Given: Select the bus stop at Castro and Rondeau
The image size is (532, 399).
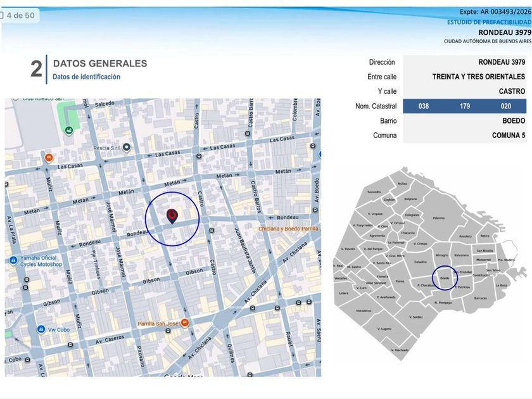Looking at the screenshot, I should coord(212,231).
